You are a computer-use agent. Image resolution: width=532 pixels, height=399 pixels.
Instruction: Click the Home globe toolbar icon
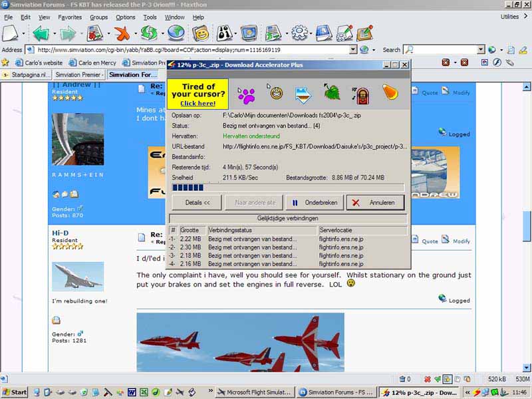coord(176,33)
